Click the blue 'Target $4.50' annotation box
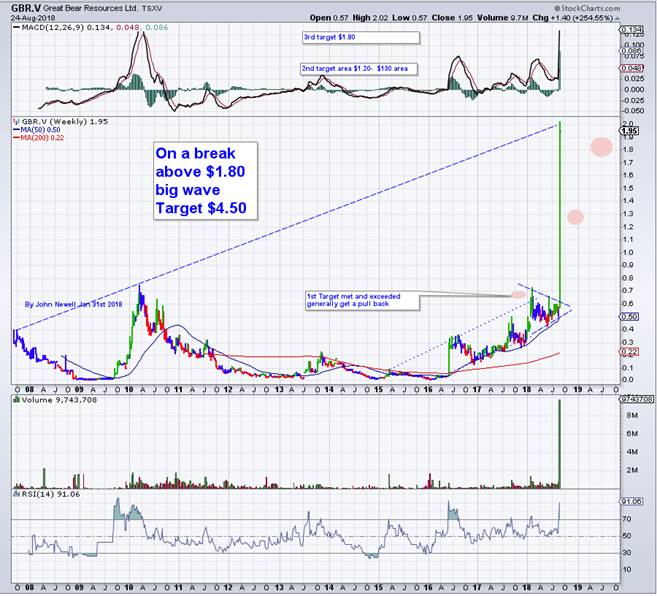657x596 pixels. coord(204,182)
